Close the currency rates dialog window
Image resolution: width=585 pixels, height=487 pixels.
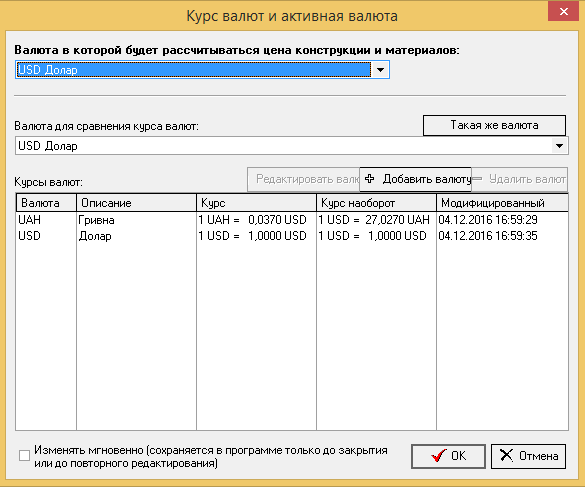click(563, 11)
